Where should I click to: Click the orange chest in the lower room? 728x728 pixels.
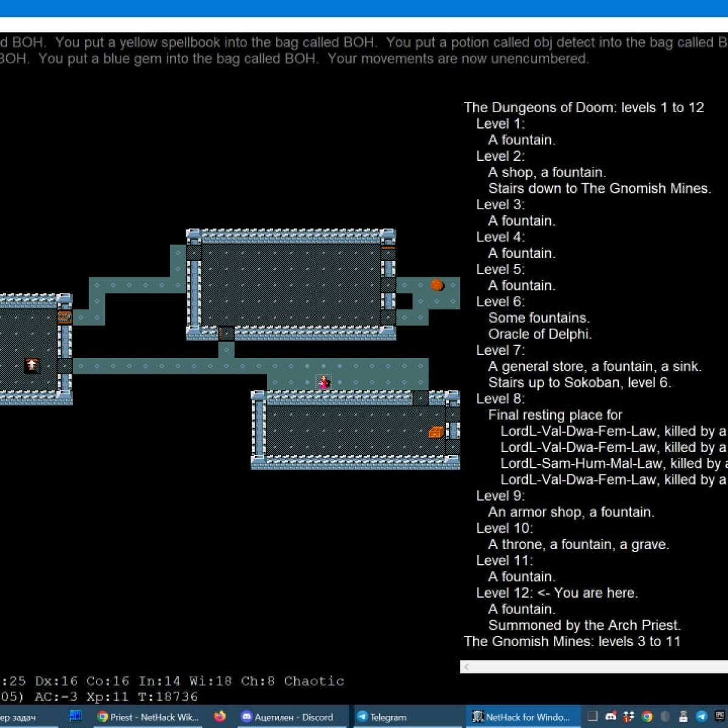[436, 431]
